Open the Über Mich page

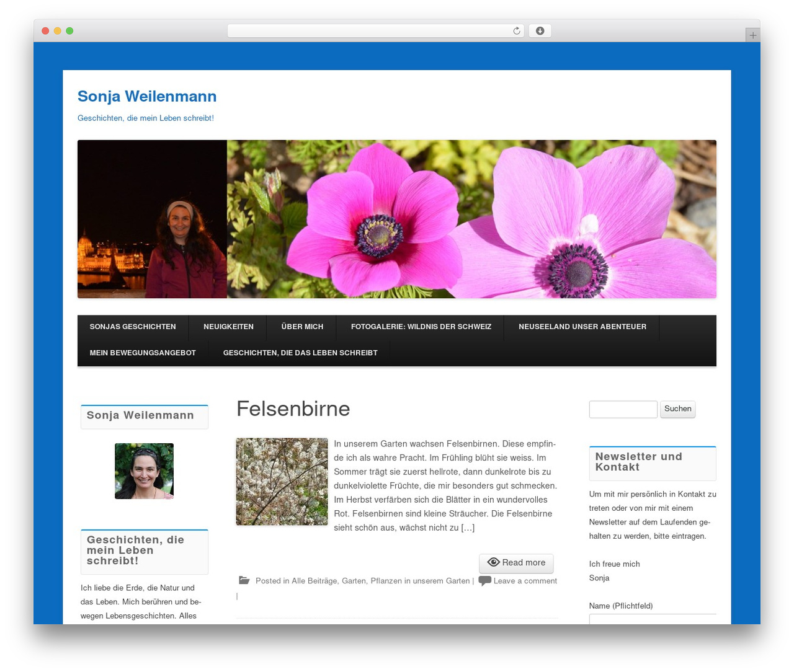(x=302, y=327)
